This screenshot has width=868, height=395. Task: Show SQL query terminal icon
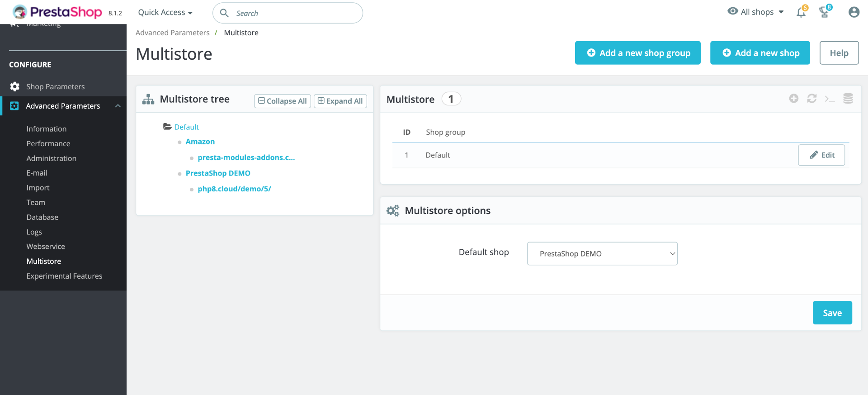830,99
